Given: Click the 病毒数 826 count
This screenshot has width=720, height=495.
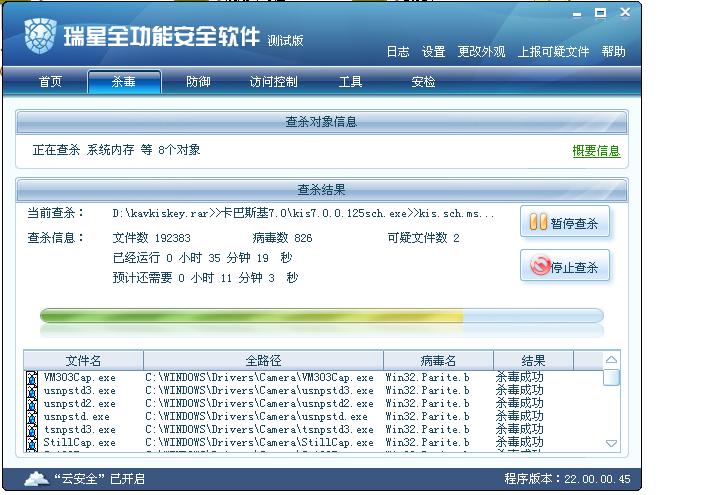Looking at the screenshot, I should [x=282, y=238].
